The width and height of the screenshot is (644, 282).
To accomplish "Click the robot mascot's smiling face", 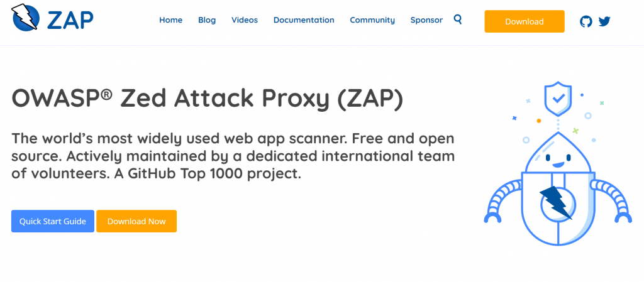I will tap(557, 157).
